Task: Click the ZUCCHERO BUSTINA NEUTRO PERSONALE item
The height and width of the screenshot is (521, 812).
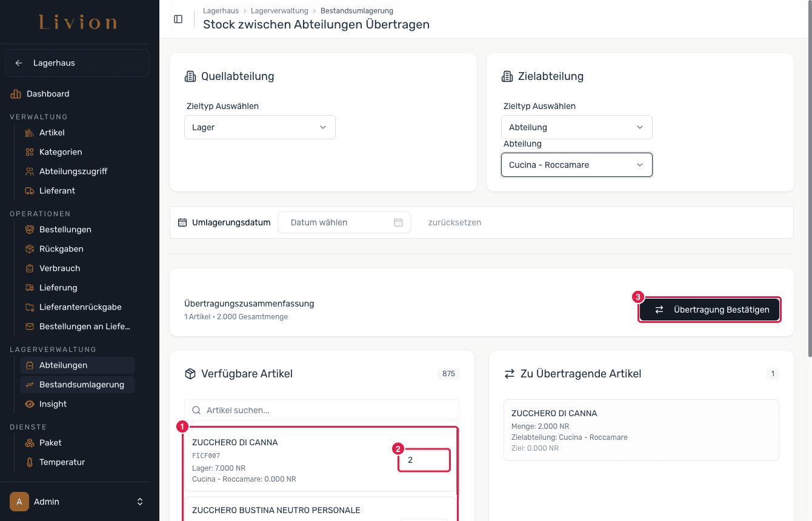Action: coord(276,510)
